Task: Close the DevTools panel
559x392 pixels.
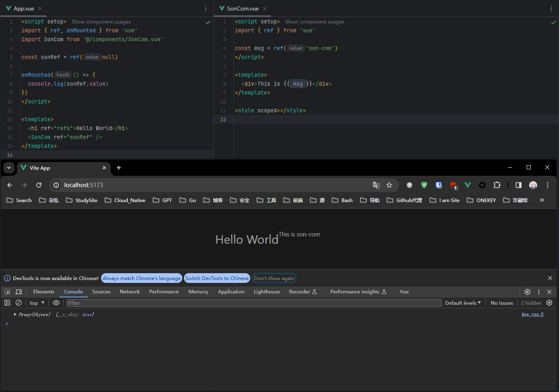Action: pyautogui.click(x=549, y=292)
